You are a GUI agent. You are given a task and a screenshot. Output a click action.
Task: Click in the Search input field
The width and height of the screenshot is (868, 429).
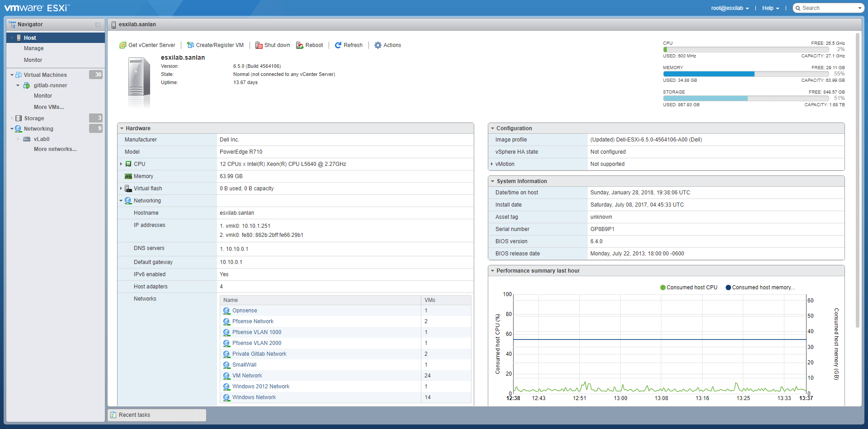click(x=828, y=8)
